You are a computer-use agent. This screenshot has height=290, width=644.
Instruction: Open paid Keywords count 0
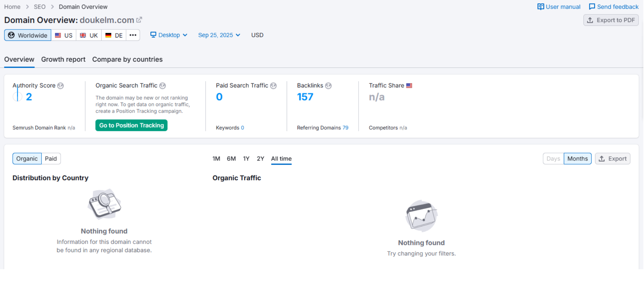pos(243,128)
